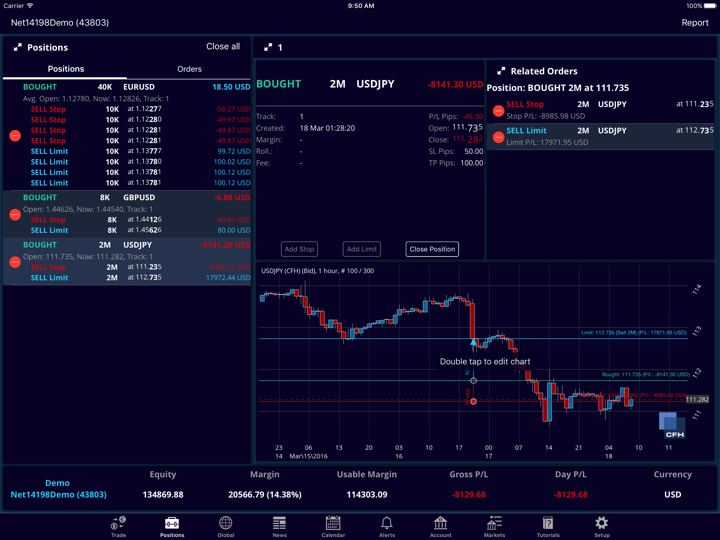This screenshot has width=720, height=540.
Task: Tap Close all in Positions header
Action: tap(223, 46)
